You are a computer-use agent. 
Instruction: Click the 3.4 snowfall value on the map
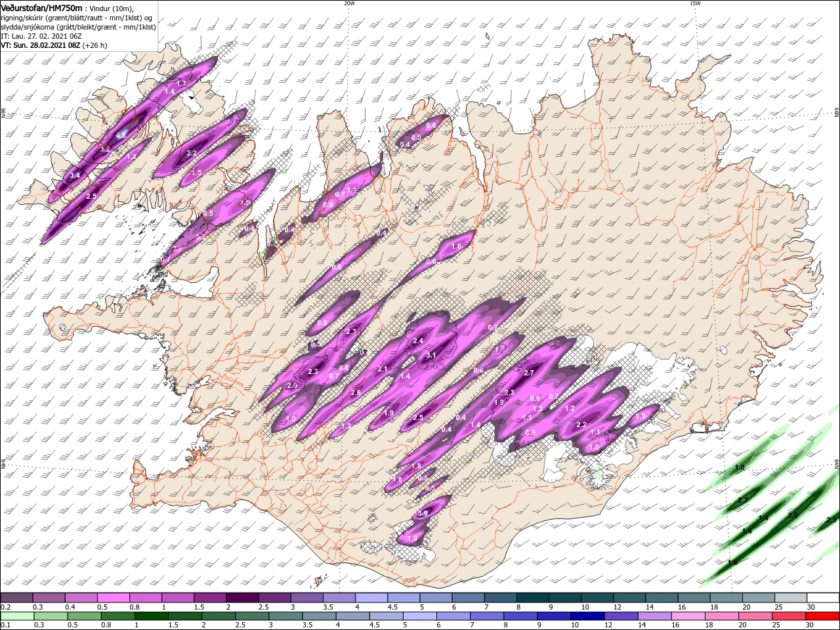click(x=75, y=175)
